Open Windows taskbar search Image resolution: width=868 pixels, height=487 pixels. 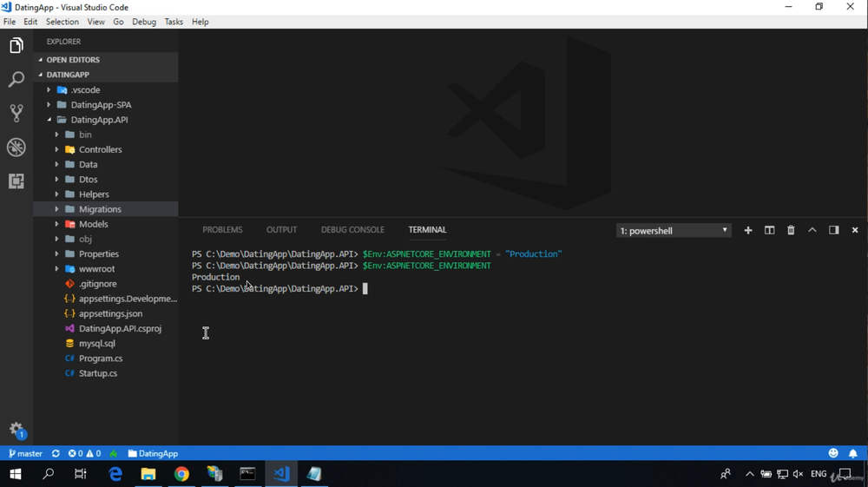48,474
